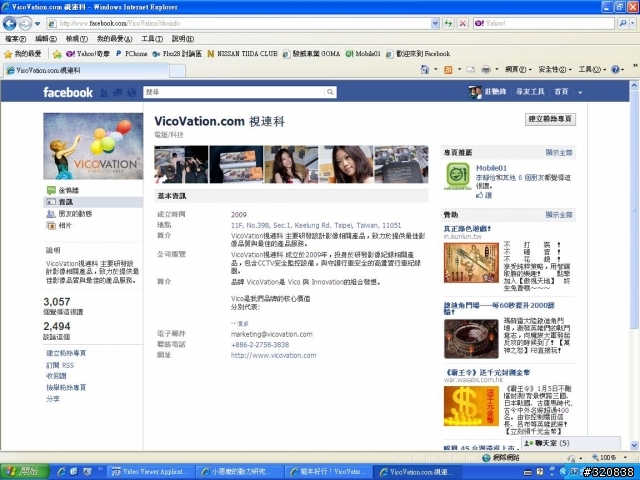Click the Subscribe RSS sidebar link
This screenshot has width=640, height=480.
point(60,365)
